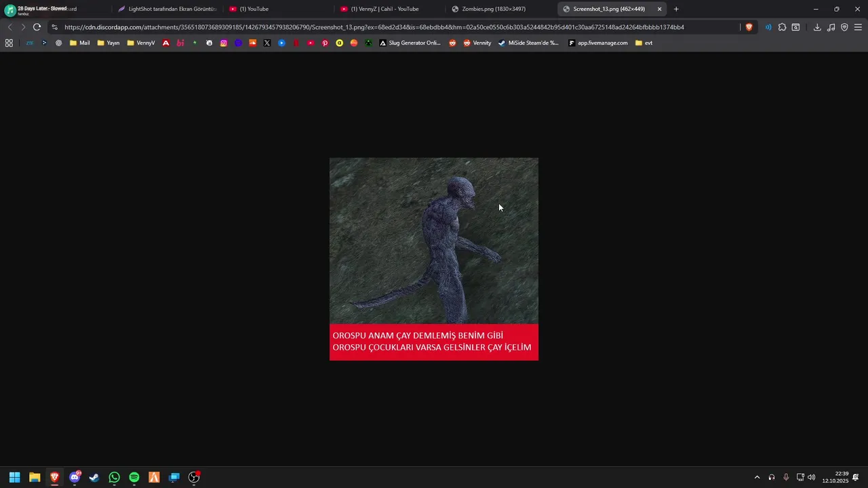Open the evt bookmarks folder

click(644, 43)
